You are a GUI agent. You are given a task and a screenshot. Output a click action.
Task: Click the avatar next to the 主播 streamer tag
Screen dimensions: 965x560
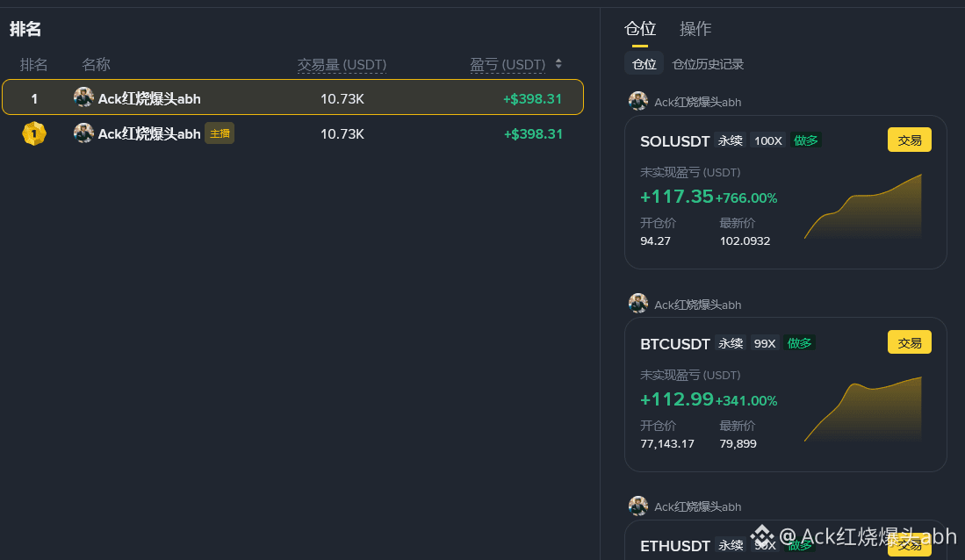(83, 133)
